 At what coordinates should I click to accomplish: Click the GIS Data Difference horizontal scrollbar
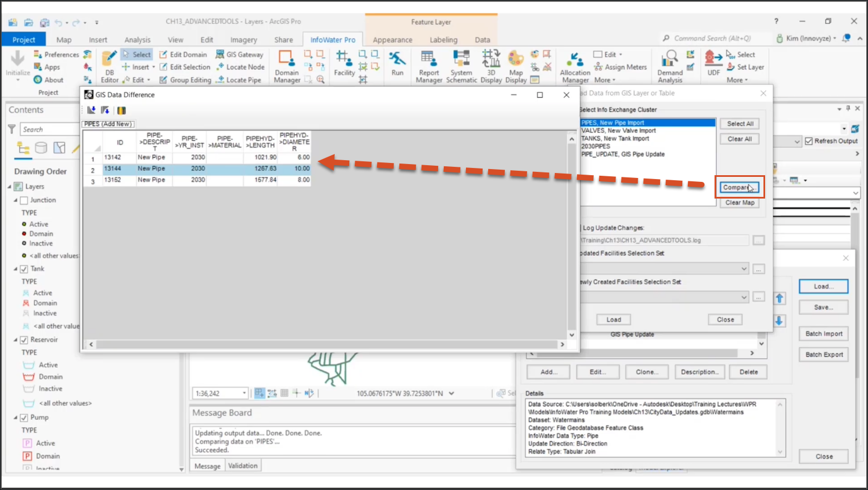pos(327,344)
